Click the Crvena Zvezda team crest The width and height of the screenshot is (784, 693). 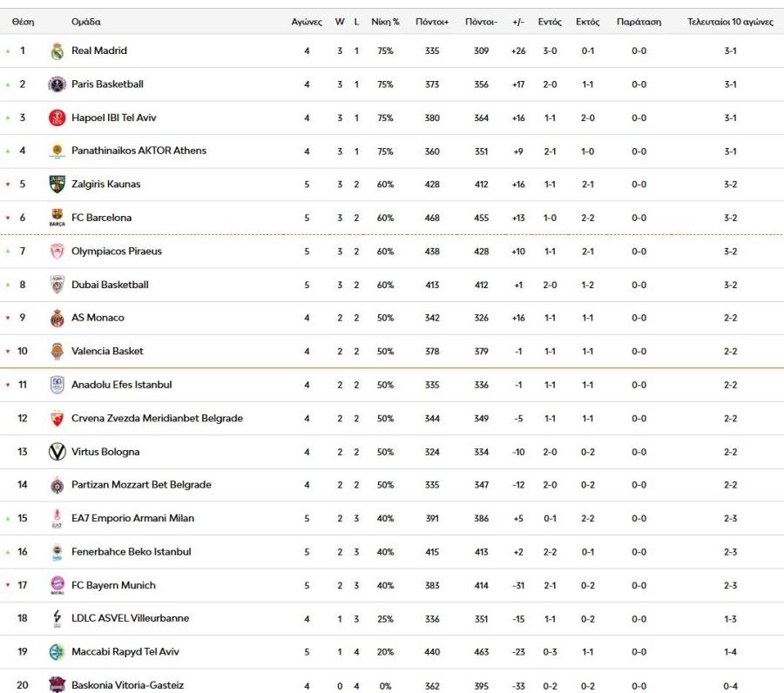[x=57, y=419]
